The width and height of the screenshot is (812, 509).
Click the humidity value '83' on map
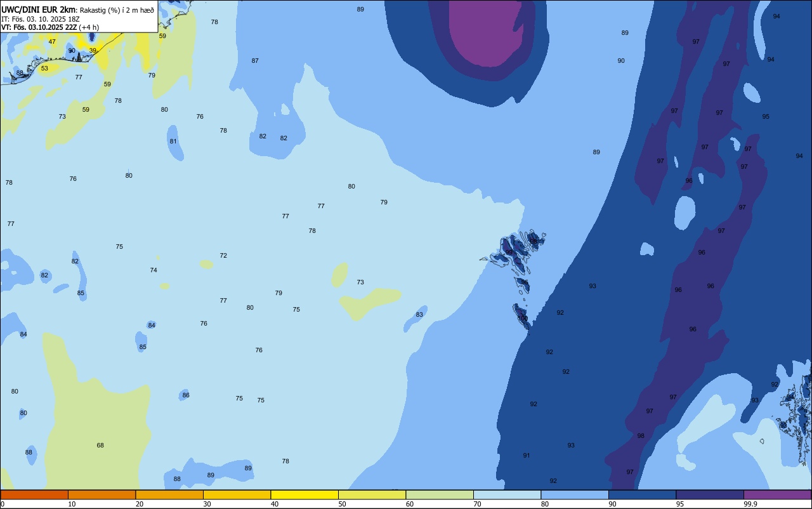tap(419, 315)
